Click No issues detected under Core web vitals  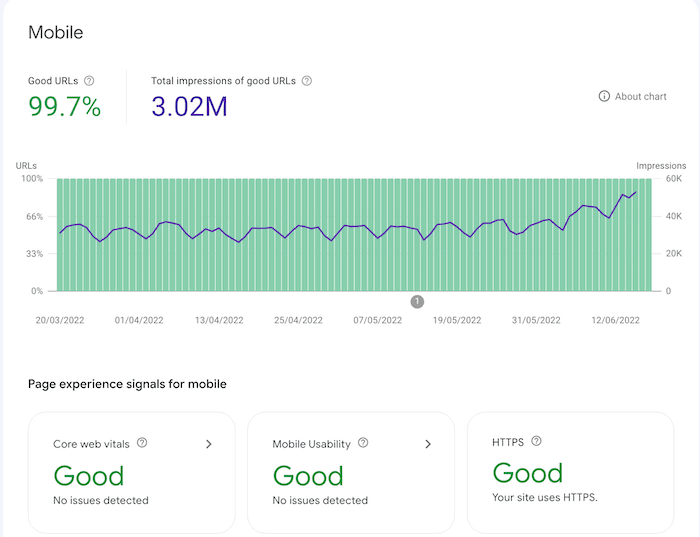101,500
